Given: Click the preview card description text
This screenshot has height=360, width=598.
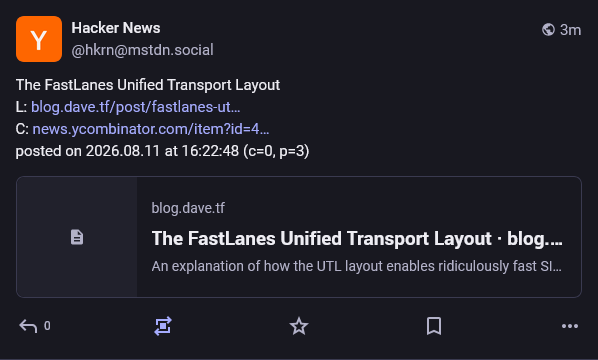Looking at the screenshot, I should click(357, 266).
